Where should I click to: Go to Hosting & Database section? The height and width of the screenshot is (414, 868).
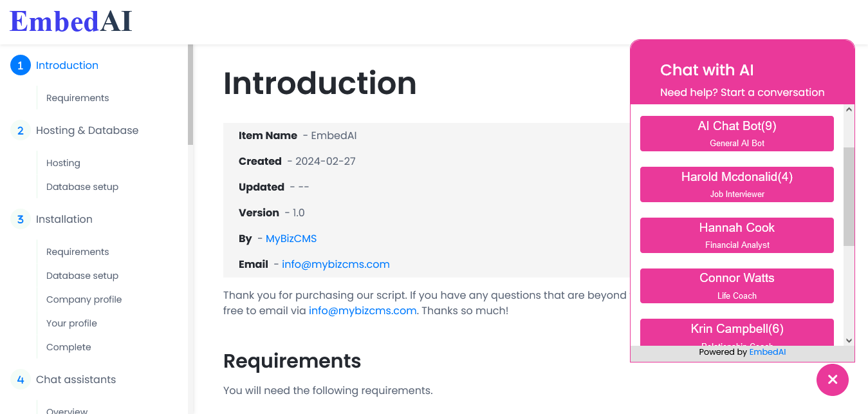(87, 130)
